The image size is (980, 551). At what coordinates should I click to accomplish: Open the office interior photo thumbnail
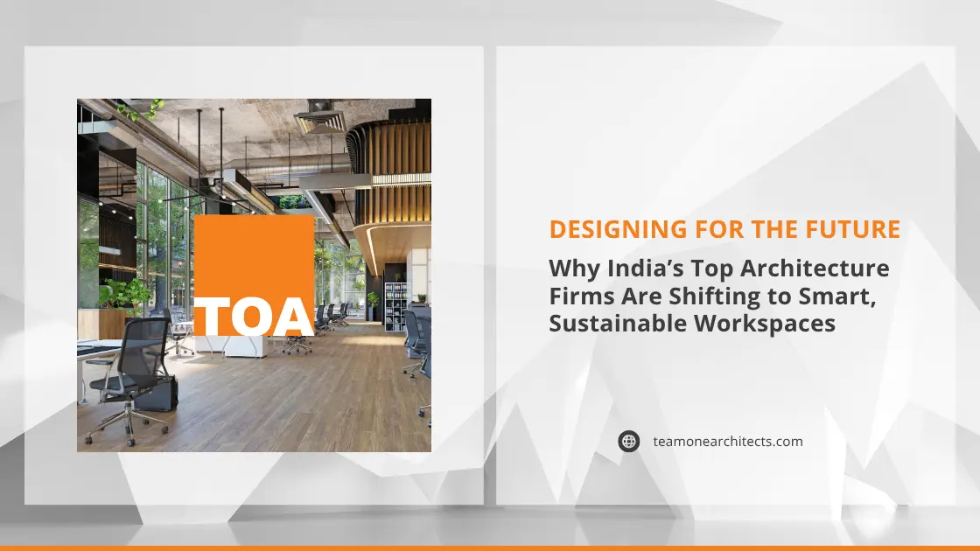point(254,275)
